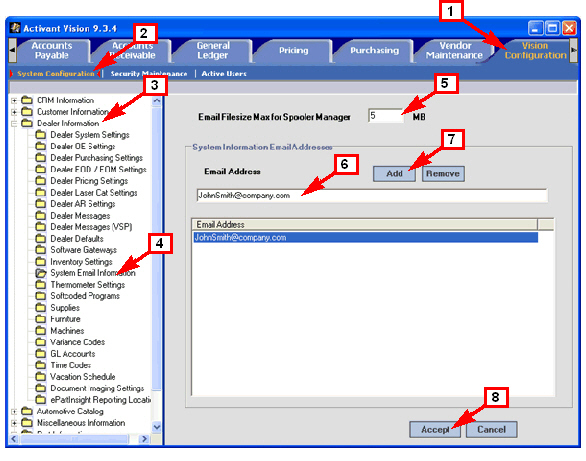
Task: Open Active Users submenu
Action: pos(224,74)
